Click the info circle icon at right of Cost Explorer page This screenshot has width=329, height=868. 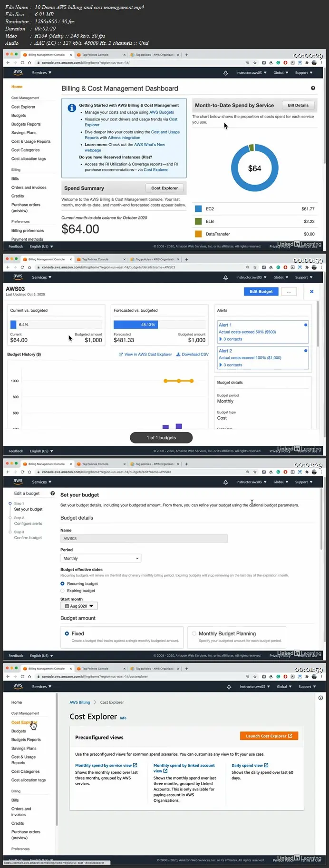click(x=320, y=698)
